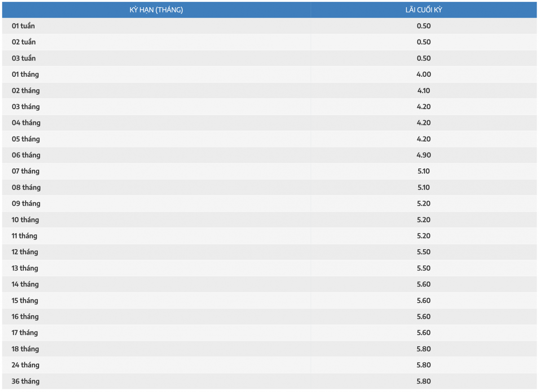539x392 pixels.
Task: Select the "01 tuần" term row label
Action: [x=23, y=26]
